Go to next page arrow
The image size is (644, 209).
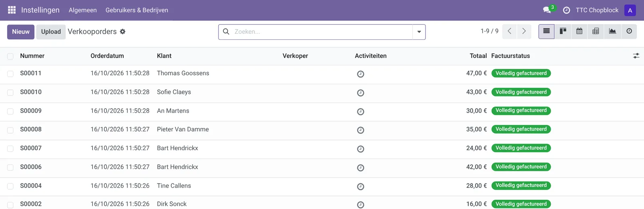coord(524,31)
